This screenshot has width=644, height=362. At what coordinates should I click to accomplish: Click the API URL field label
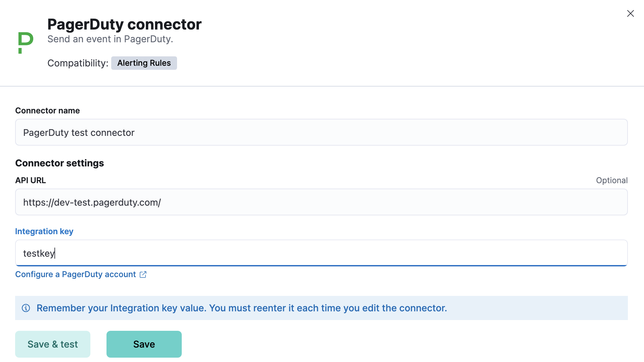(x=30, y=180)
